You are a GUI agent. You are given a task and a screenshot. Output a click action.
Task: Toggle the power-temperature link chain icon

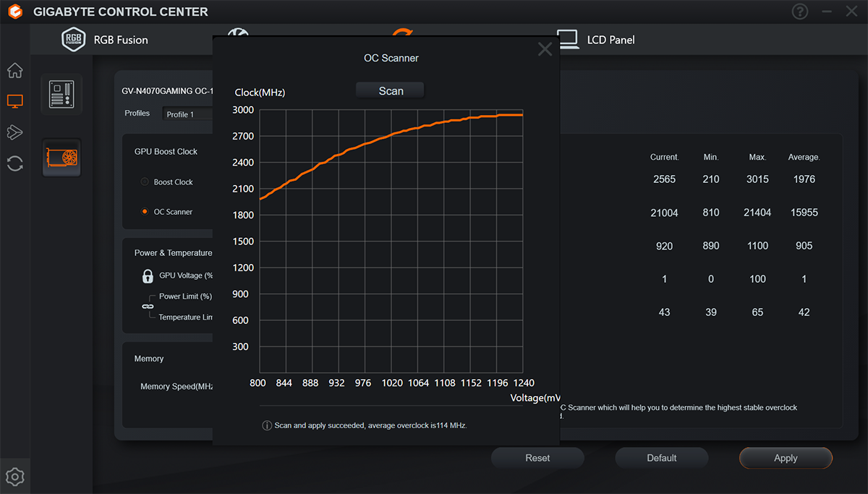148,307
